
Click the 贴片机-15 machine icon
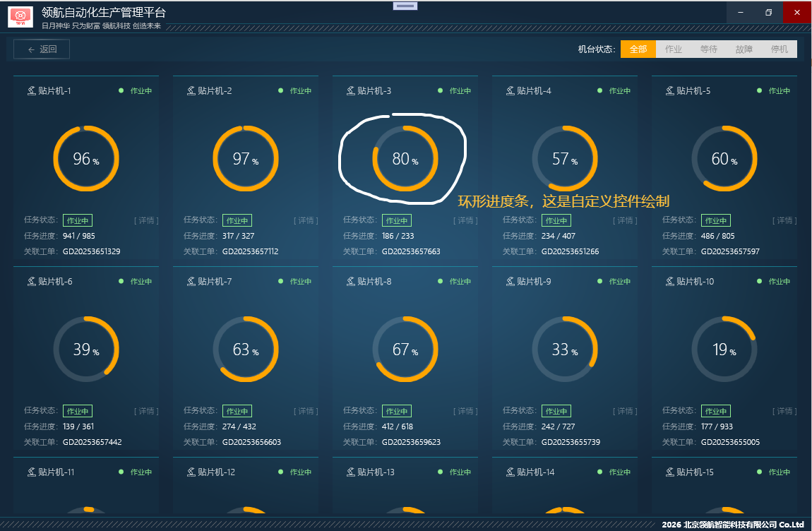(669, 472)
